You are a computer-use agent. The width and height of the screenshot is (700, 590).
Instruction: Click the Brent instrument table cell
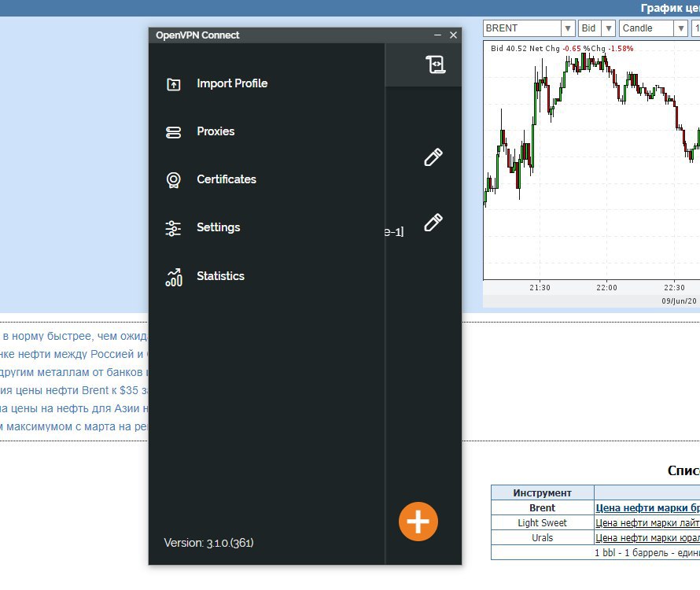(x=543, y=508)
